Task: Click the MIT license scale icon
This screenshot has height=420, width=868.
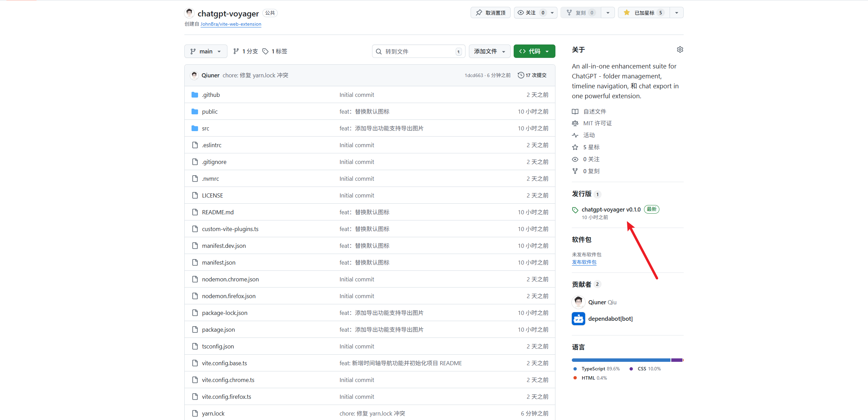Action: [x=575, y=123]
